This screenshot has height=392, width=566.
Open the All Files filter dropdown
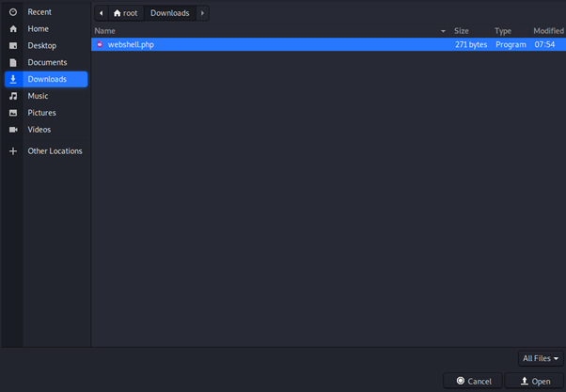click(541, 358)
